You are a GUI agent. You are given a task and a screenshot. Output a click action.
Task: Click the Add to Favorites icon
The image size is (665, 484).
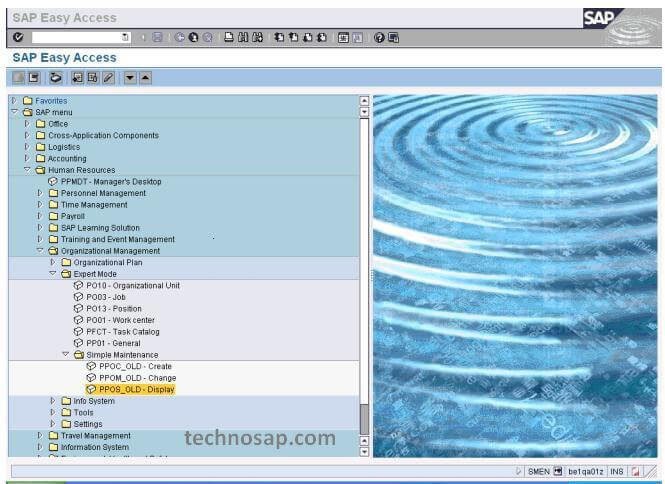77,78
